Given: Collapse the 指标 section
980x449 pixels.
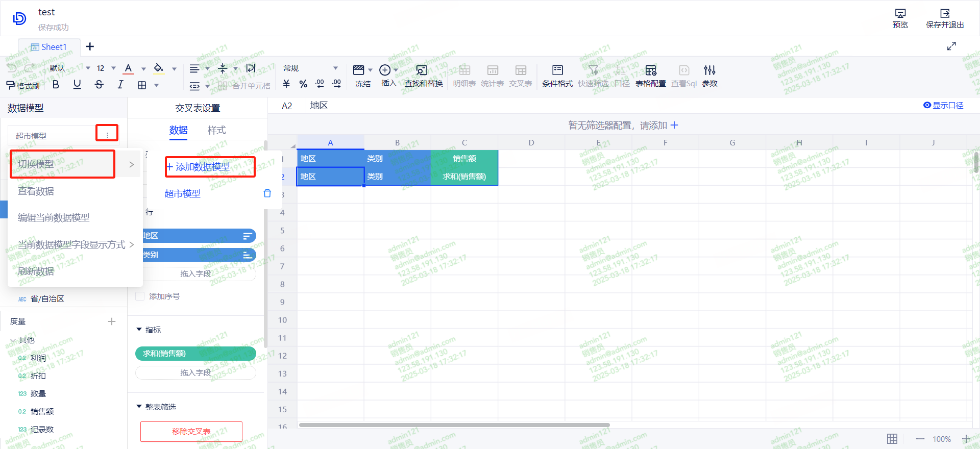Looking at the screenshot, I should 139,330.
